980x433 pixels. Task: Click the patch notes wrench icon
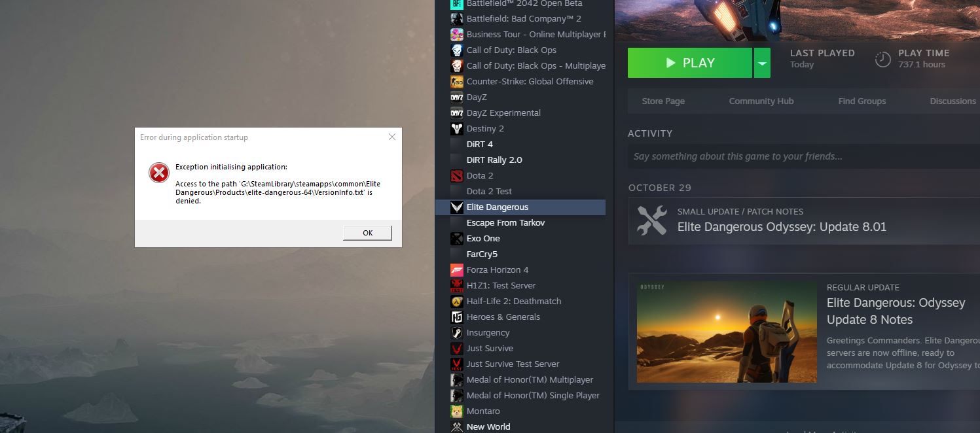pos(652,220)
